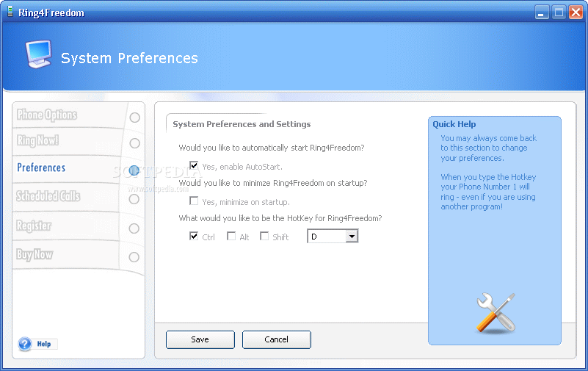Select the Preferences sidebar item
588x371 pixels.
41,168
